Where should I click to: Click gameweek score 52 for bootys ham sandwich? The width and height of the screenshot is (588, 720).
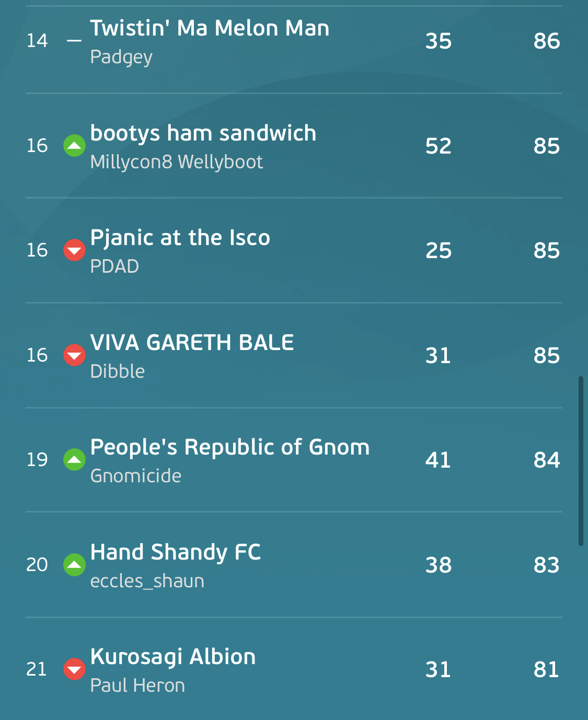(x=438, y=146)
